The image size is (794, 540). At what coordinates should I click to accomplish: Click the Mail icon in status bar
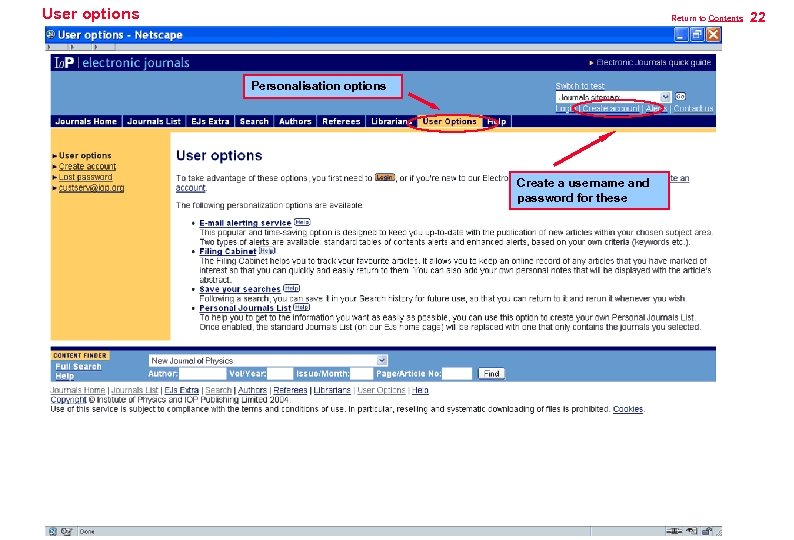(x=66, y=531)
